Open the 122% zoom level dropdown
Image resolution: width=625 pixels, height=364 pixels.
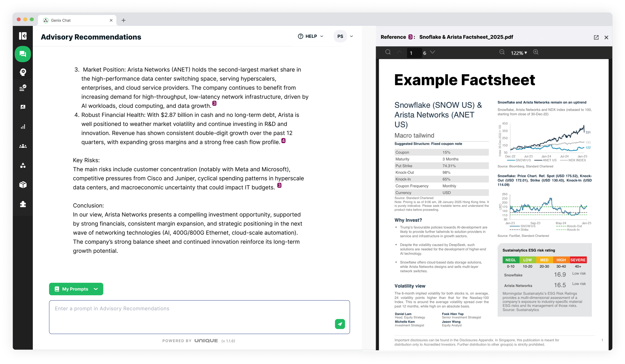coord(519,53)
